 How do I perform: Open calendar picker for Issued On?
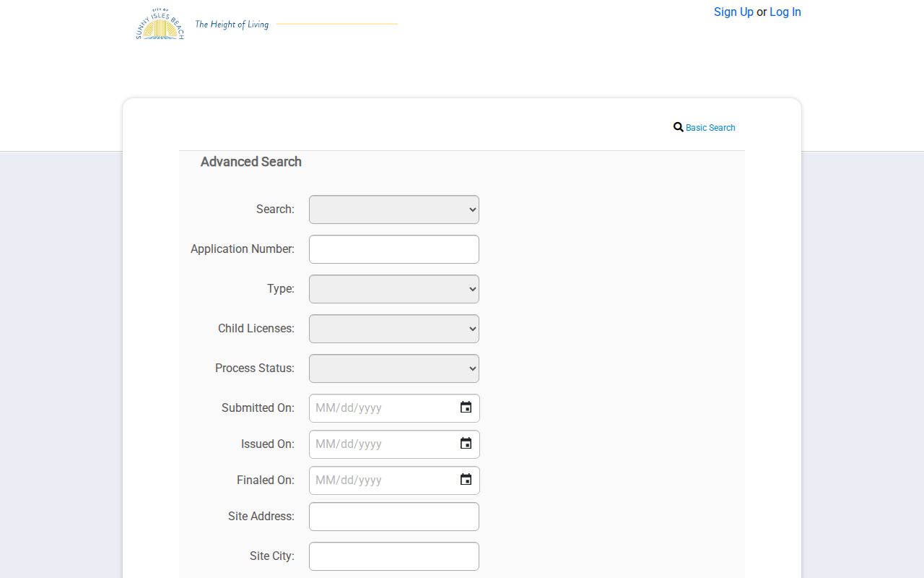466,444
